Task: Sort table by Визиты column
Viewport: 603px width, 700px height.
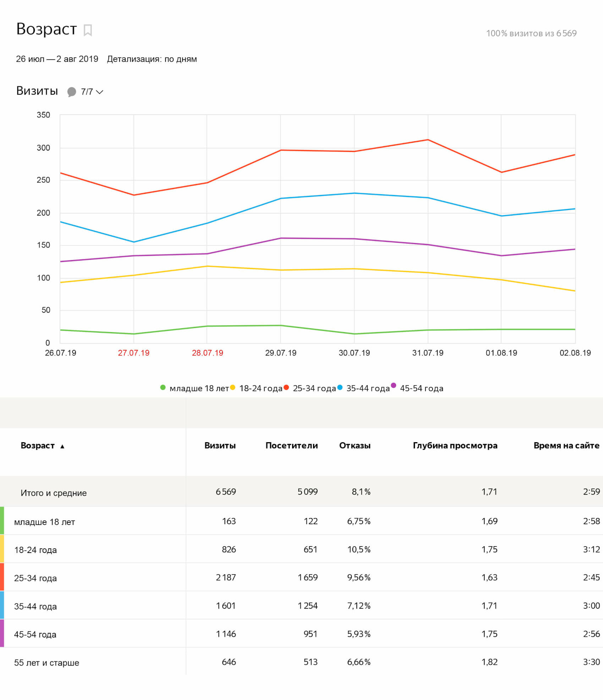Action: coord(220,445)
